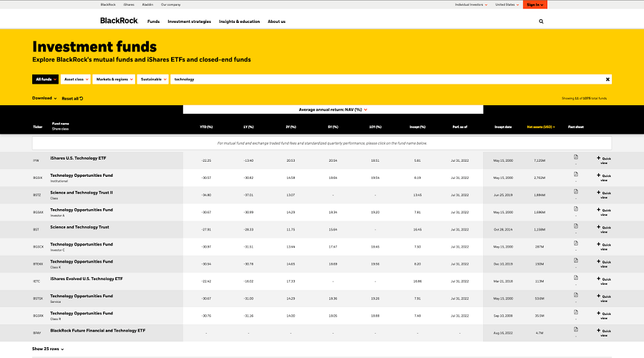Open United States country selector

click(x=507, y=4)
